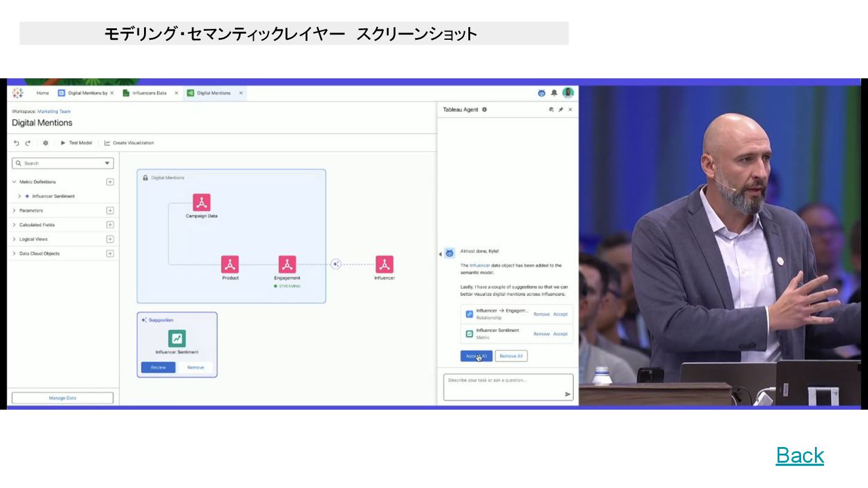
Task: Expand the Calculated Fields section
Action: [x=14, y=225]
